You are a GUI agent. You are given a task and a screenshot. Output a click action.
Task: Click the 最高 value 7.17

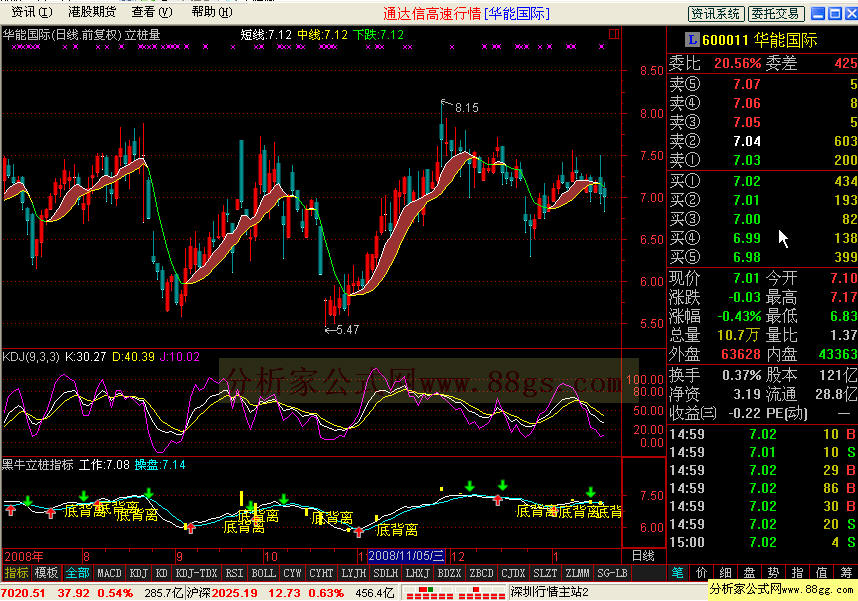[x=843, y=297]
